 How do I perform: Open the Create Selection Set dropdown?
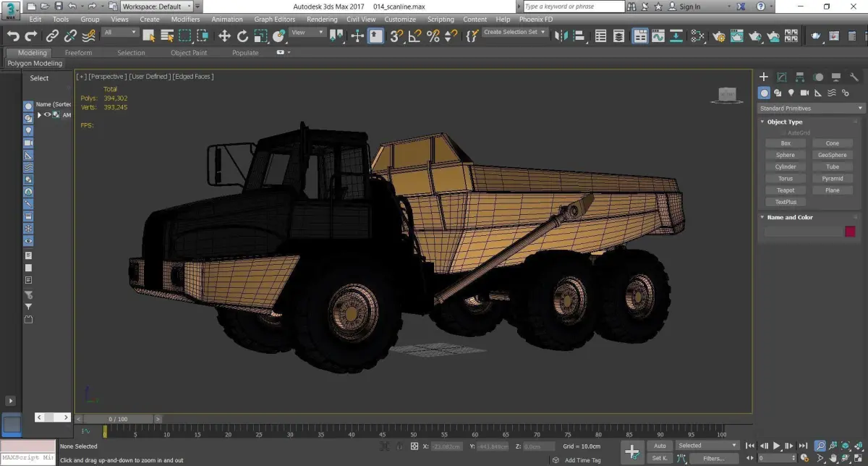coord(515,33)
